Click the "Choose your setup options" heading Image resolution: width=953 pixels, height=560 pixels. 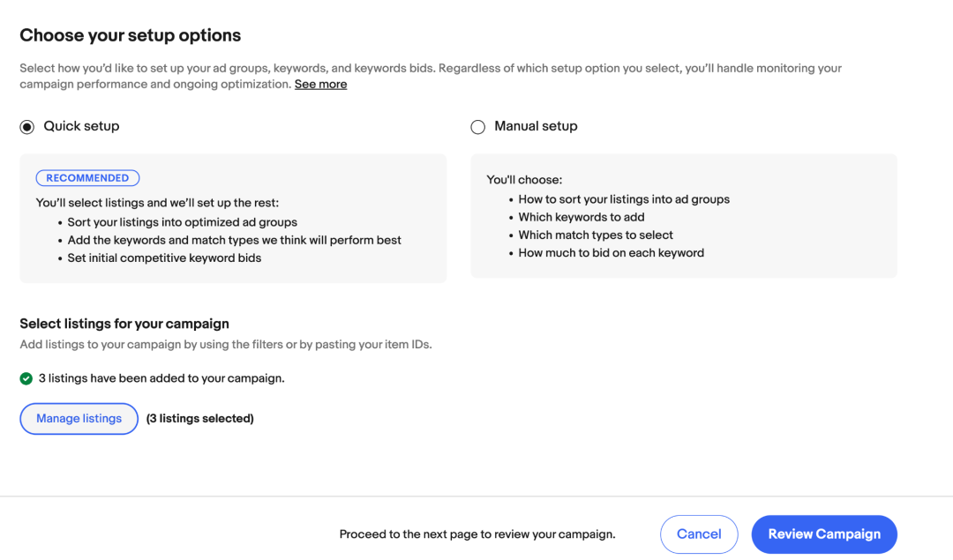131,35
